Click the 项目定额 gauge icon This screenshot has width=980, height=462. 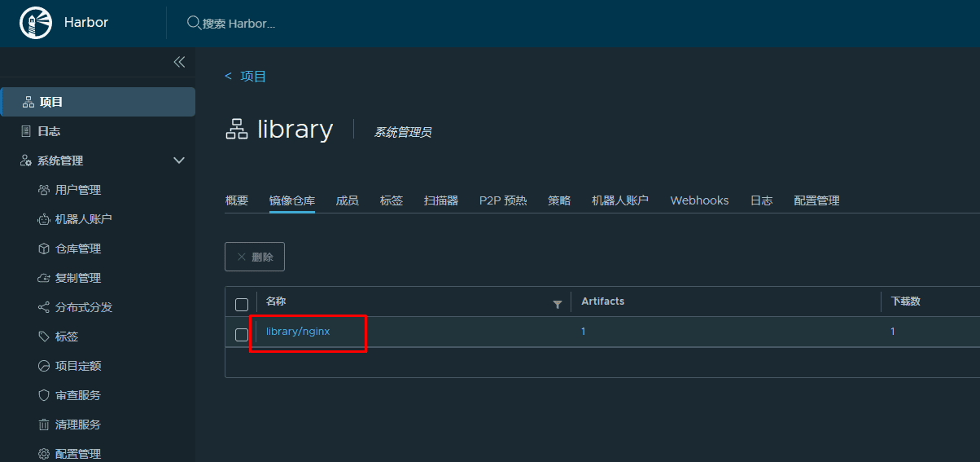[x=44, y=366]
